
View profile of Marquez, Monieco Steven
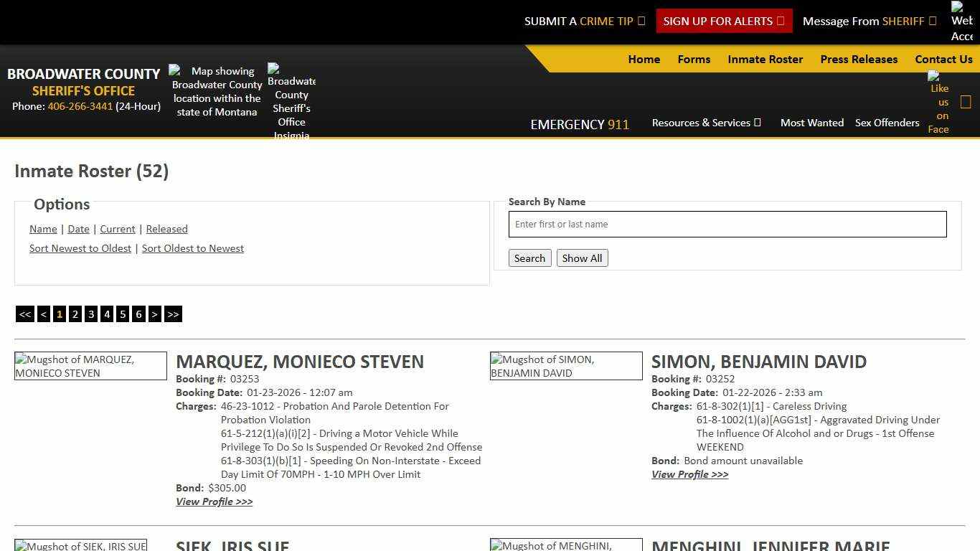[x=214, y=501]
